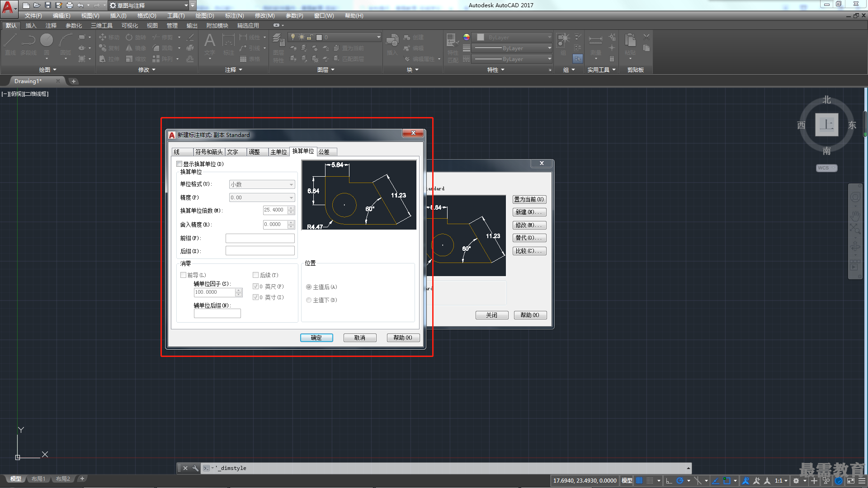Screen dimensions: 868x488
Task: Expand the 绘图 panel arrow
Action: pyautogui.click(x=55, y=70)
